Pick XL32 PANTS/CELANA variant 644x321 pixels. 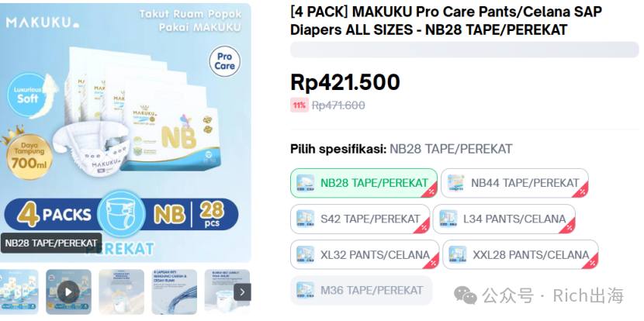pyautogui.click(x=365, y=254)
